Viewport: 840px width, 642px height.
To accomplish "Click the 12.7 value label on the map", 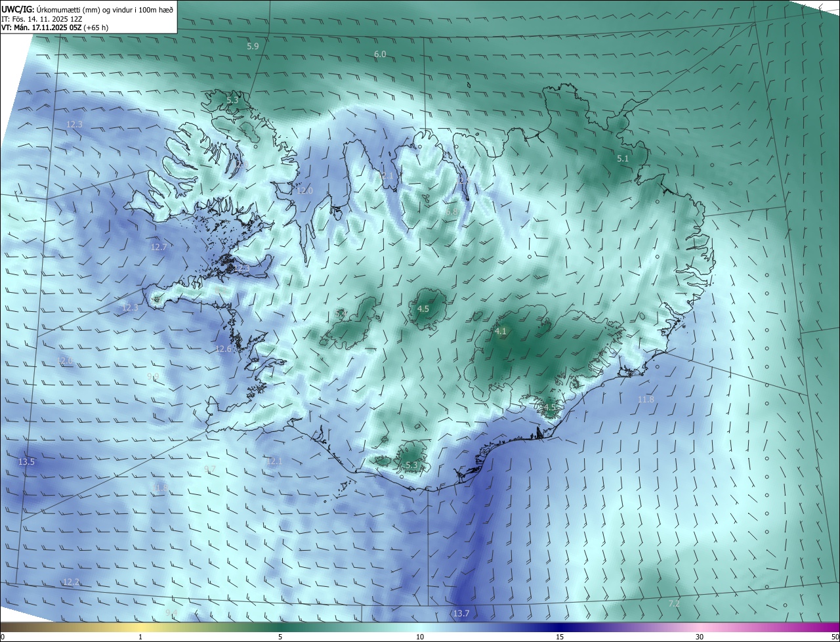I will [x=159, y=247].
